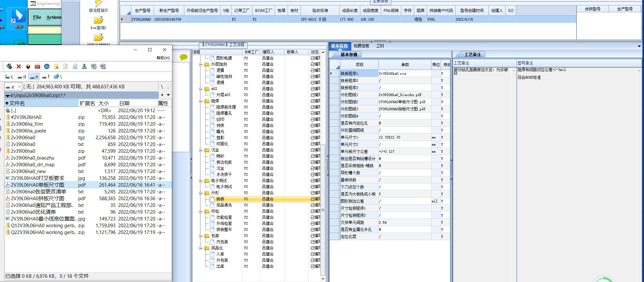Open the Bom查询2 folder icon
Viewport: 644px width, 282px height.
point(98,23)
